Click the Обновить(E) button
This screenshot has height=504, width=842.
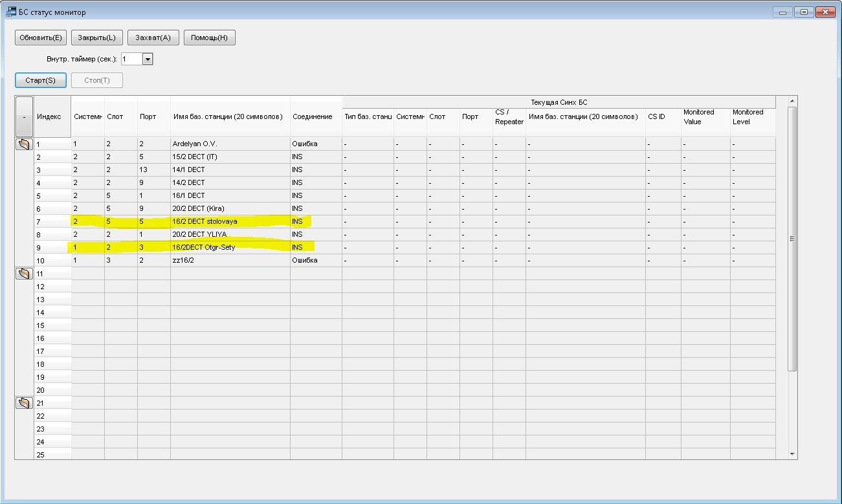pos(41,38)
